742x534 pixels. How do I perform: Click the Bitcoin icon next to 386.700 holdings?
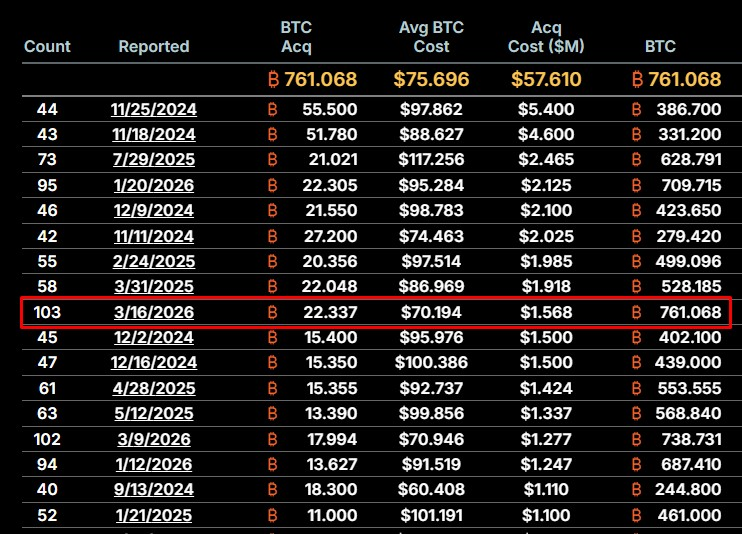click(x=638, y=109)
